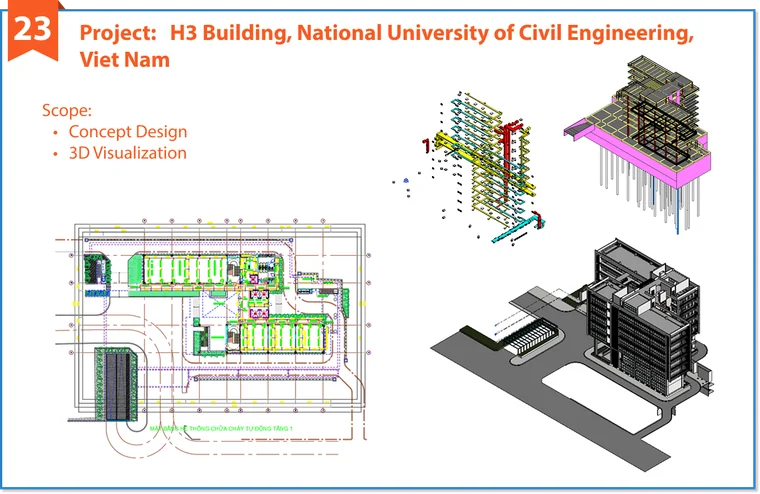760x494 pixels.
Task: Click the orange number 23 badge
Action: coord(33,31)
